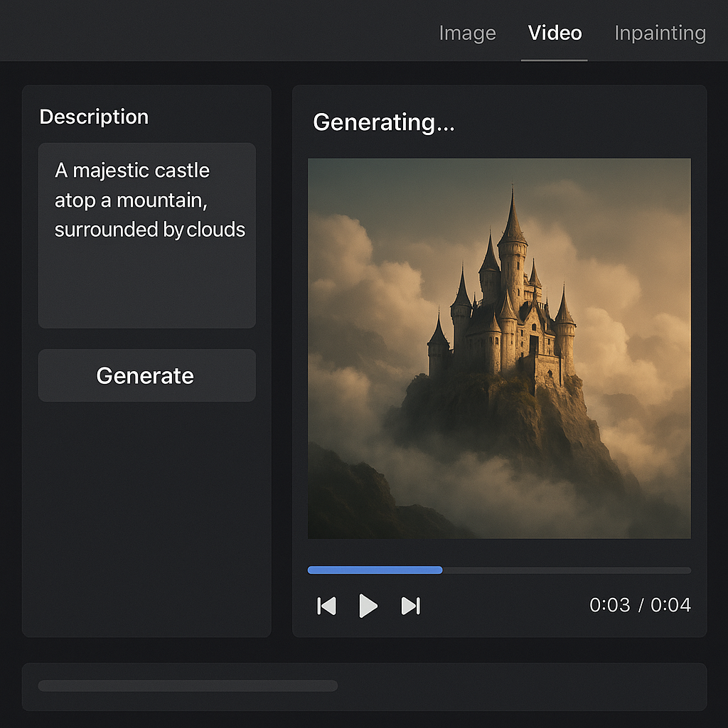Click the right end of the blue progress fill
This screenshot has width=728, height=728.
[441, 570]
